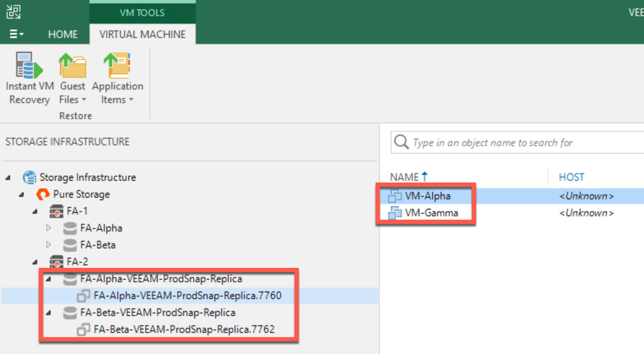The width and height of the screenshot is (644, 354).
Task: Select snapshot FA-Alpha-VEEAM-ProdSnap-Replica.7760
Action: click(187, 296)
